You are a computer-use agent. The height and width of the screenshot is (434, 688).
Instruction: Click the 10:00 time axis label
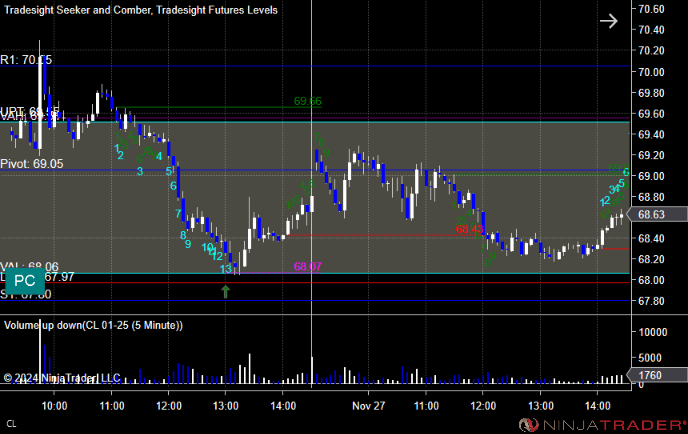click(x=54, y=406)
